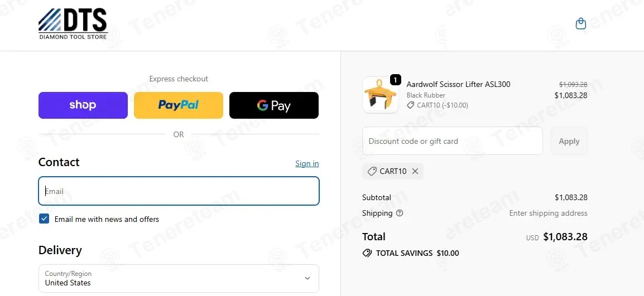Image resolution: width=644 pixels, height=296 pixels.
Task: Click the Sign in link
Action: click(307, 163)
